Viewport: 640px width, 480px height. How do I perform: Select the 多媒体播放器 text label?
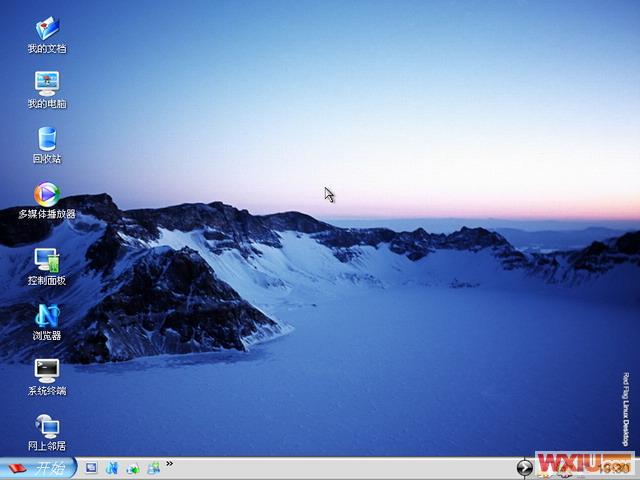46,214
